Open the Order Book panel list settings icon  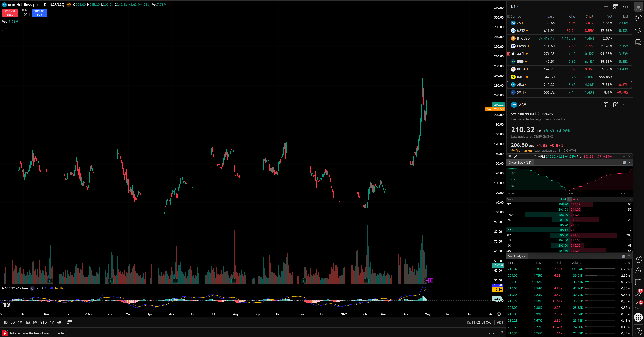pyautogui.click(x=629, y=163)
